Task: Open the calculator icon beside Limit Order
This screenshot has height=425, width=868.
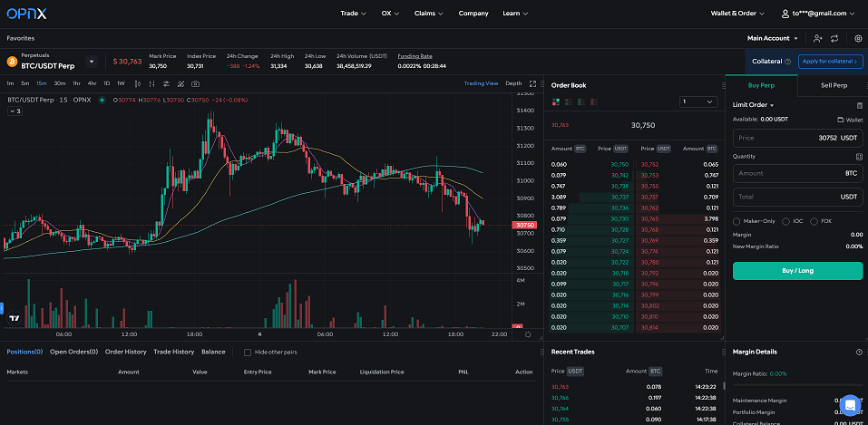Action: pyautogui.click(x=859, y=105)
